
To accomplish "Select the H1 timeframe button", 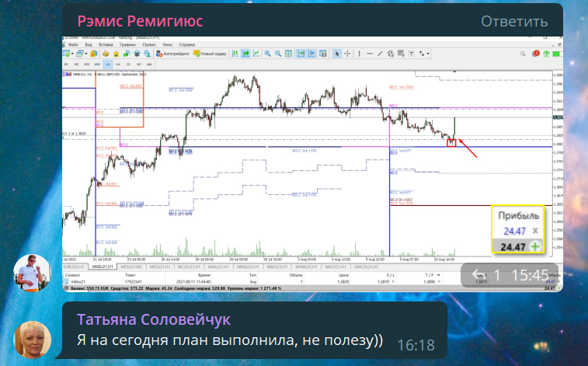I will click(x=108, y=64).
